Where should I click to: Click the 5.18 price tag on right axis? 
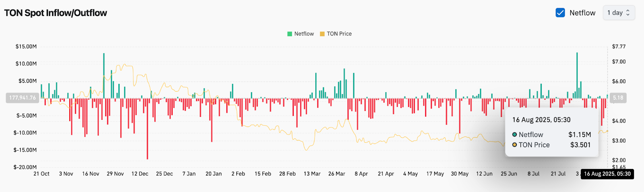[x=618, y=98]
